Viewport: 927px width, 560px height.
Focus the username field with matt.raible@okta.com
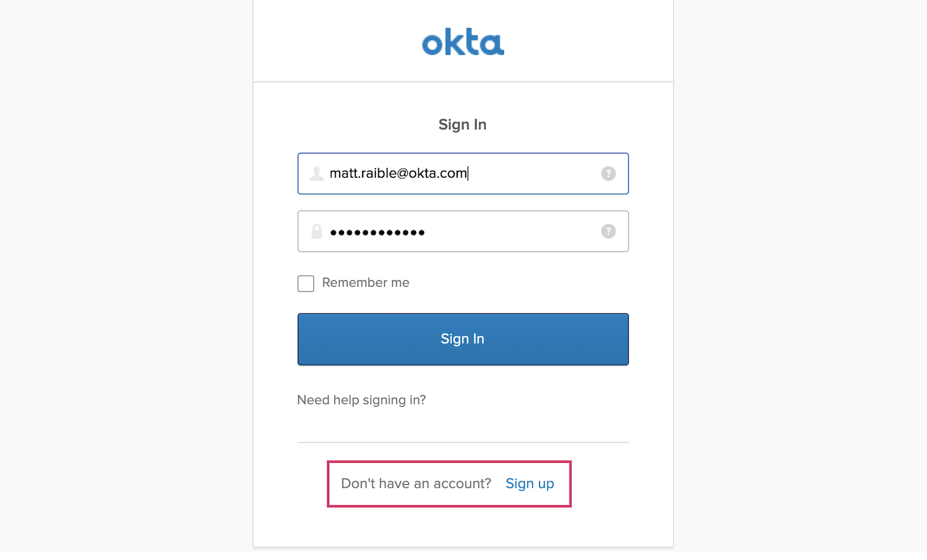[x=463, y=174]
